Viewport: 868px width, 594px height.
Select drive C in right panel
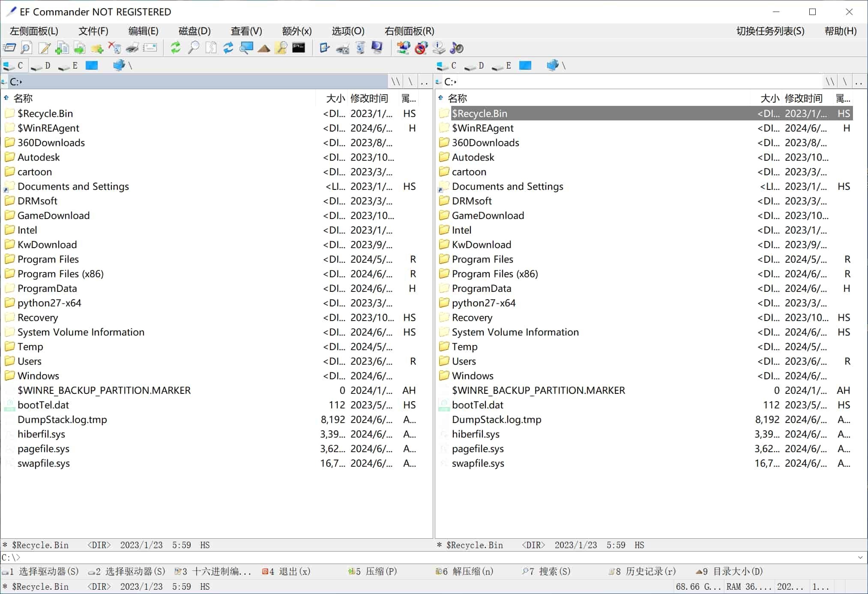(x=447, y=66)
